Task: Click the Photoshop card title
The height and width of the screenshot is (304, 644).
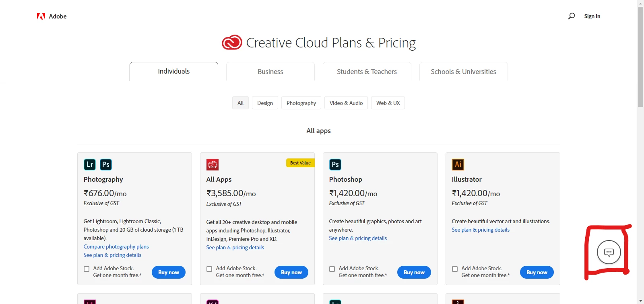Action: pyautogui.click(x=346, y=179)
